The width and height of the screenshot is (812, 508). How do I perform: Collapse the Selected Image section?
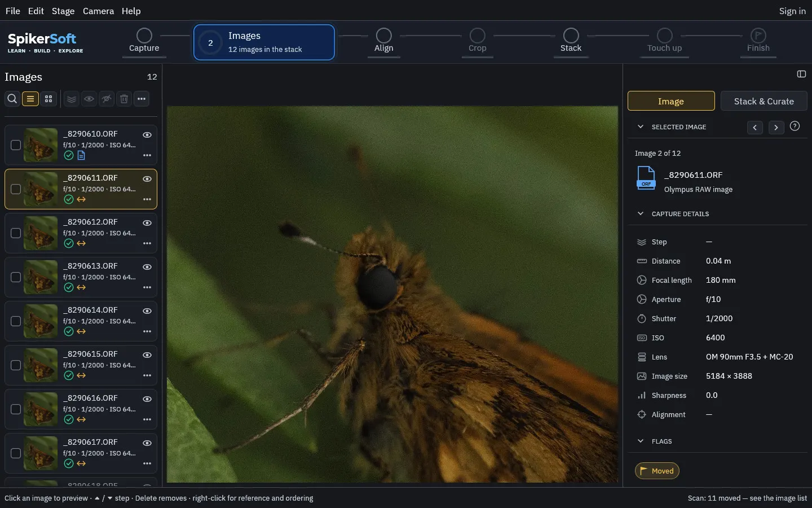pyautogui.click(x=641, y=127)
